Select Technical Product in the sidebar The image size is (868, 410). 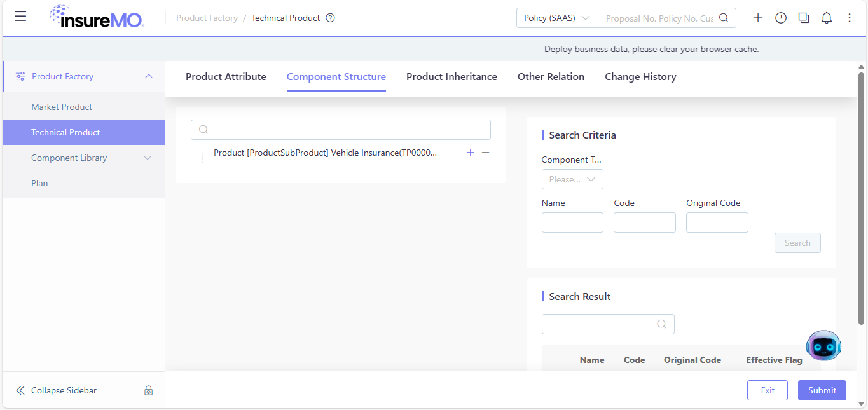click(x=83, y=132)
